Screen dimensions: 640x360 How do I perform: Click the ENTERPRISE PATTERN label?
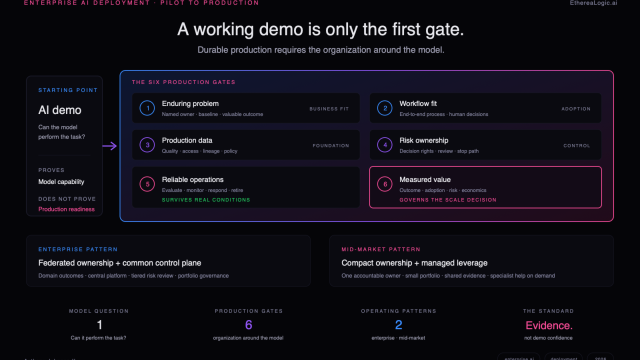point(78,249)
